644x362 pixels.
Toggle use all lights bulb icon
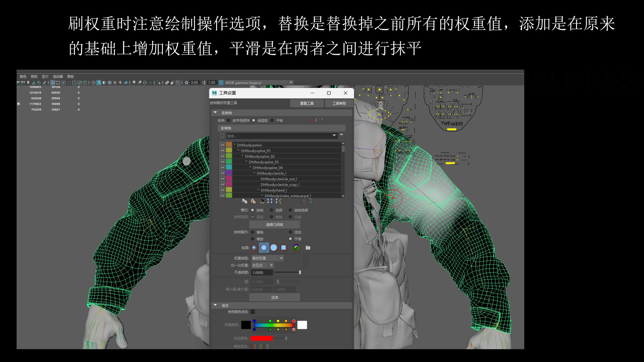click(120, 82)
